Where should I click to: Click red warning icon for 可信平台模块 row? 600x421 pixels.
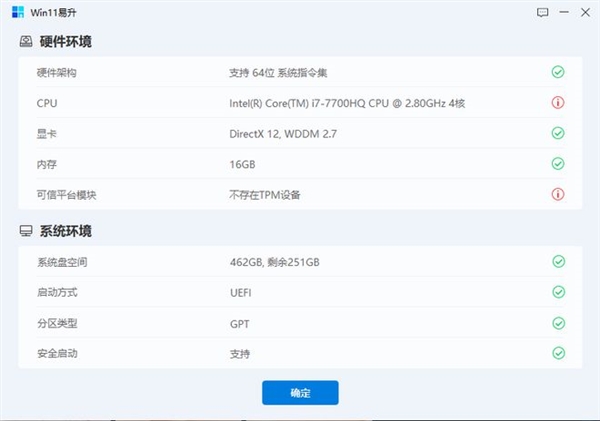[558, 194]
